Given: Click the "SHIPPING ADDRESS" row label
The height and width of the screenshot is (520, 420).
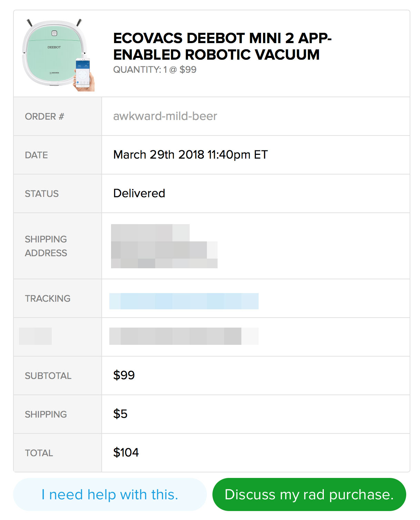Looking at the screenshot, I should [x=46, y=246].
